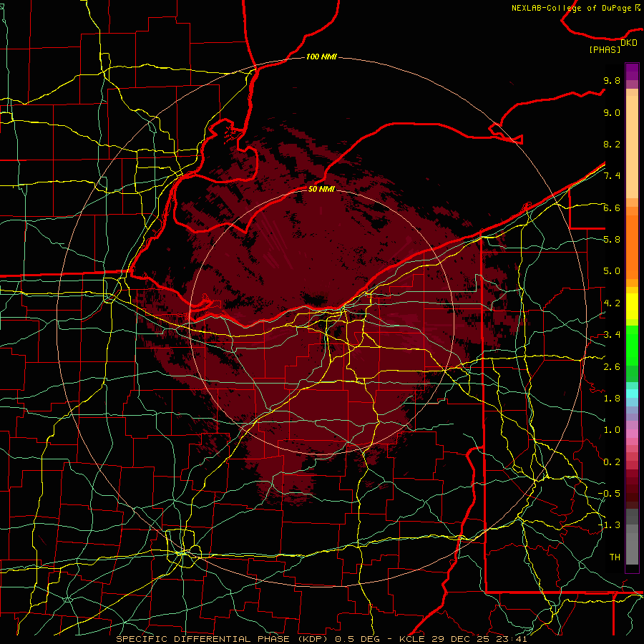Click the [PHAS] label near the color bar

point(605,50)
